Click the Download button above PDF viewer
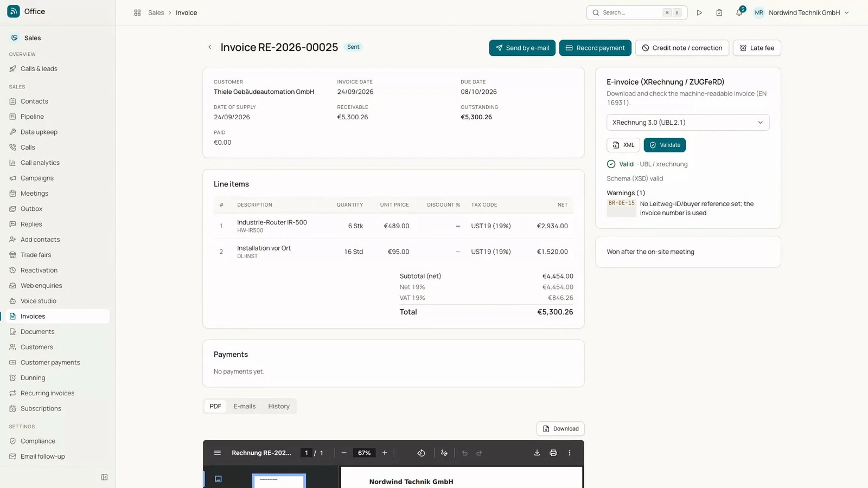 coord(560,429)
